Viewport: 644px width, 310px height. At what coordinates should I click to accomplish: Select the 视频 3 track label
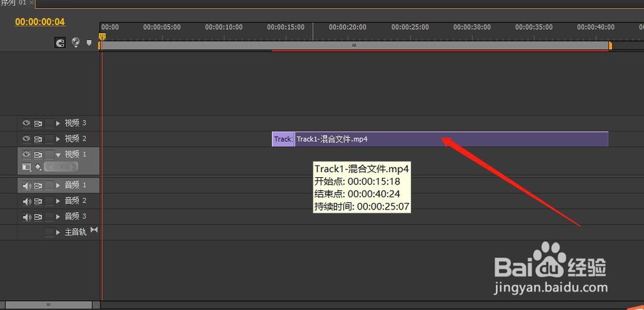point(75,123)
